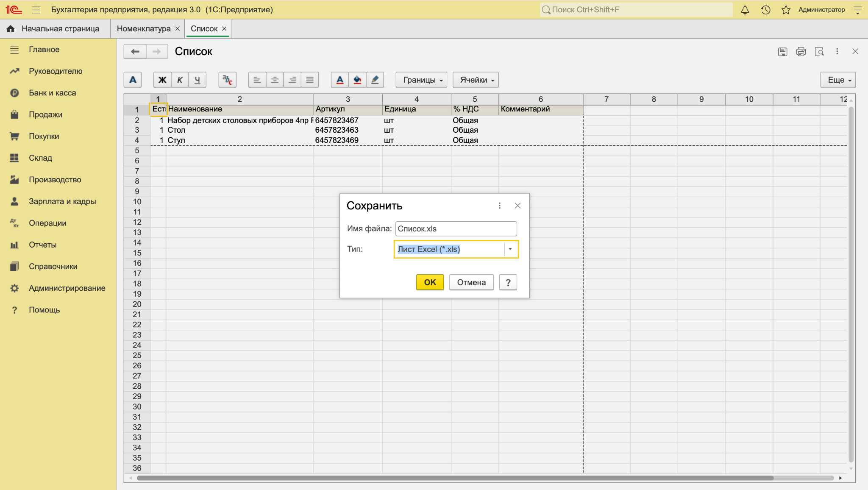Open font settings icon A
The width and height of the screenshot is (868, 490).
point(133,80)
